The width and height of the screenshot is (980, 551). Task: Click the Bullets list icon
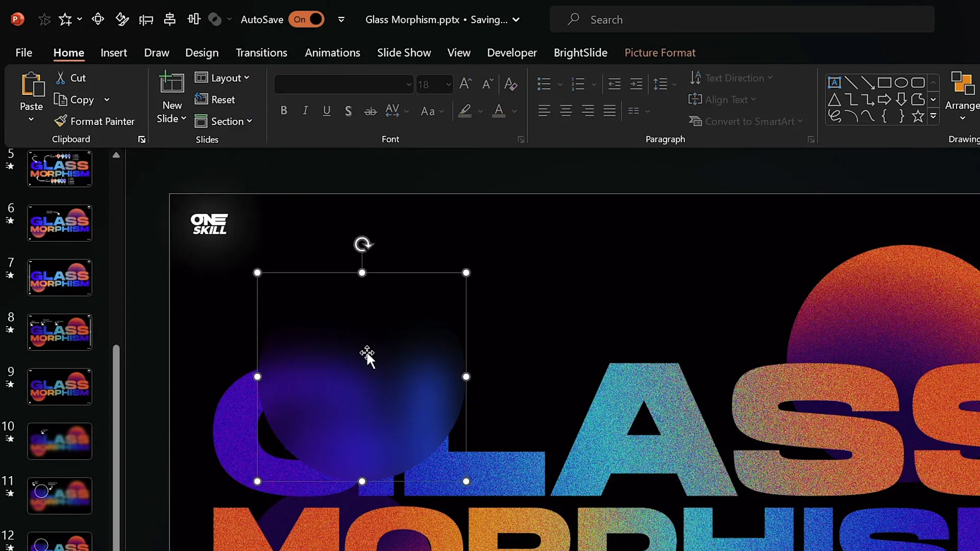(x=544, y=84)
